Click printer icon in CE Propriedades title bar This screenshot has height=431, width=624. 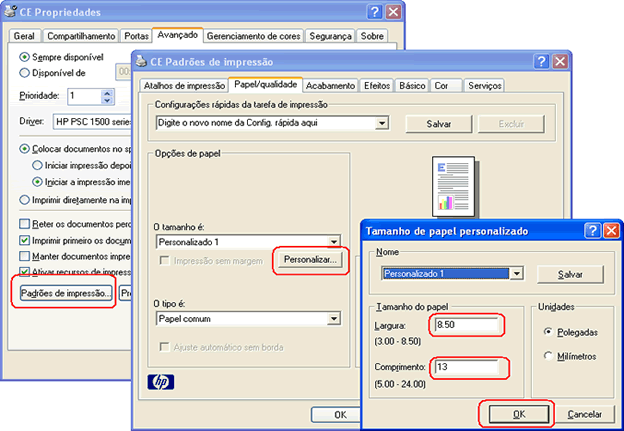click(10, 12)
